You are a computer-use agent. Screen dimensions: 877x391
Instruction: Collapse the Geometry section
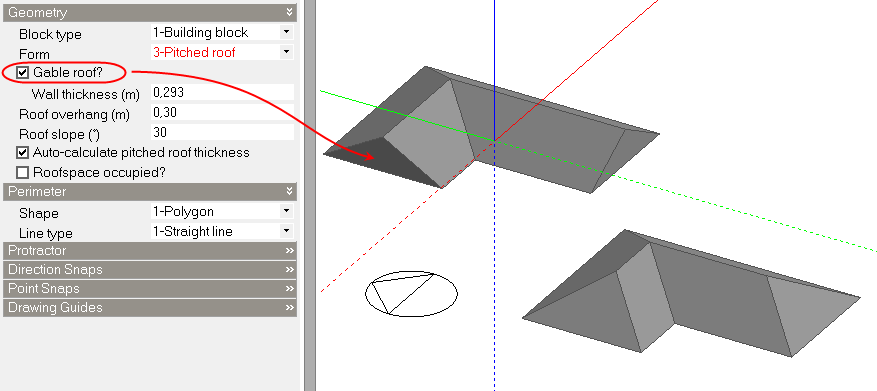(x=289, y=12)
